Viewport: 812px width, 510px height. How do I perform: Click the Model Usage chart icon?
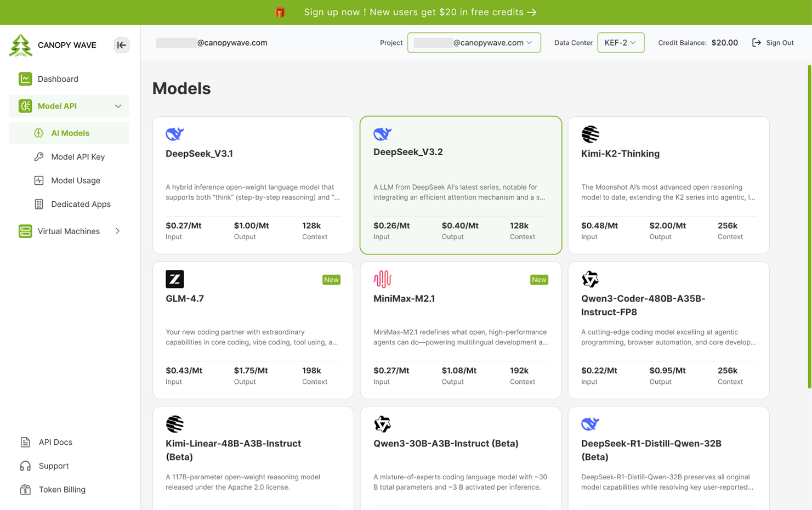coord(38,180)
